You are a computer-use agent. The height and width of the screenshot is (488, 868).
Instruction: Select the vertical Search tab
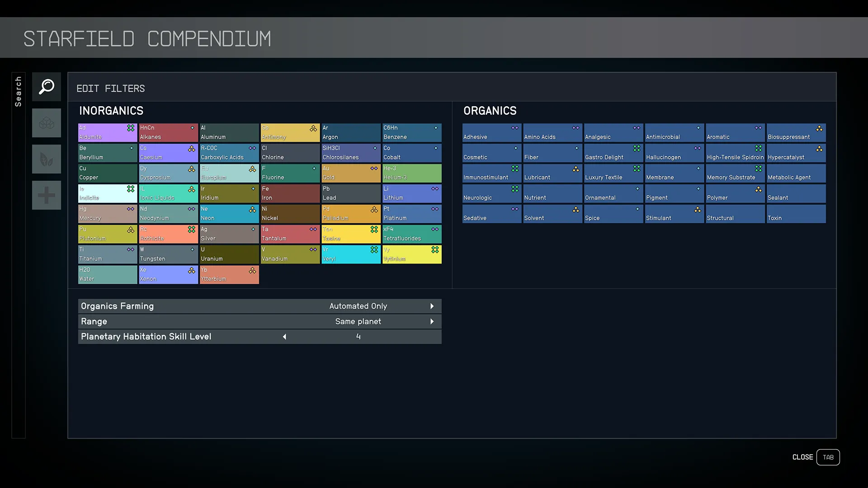[x=19, y=92]
